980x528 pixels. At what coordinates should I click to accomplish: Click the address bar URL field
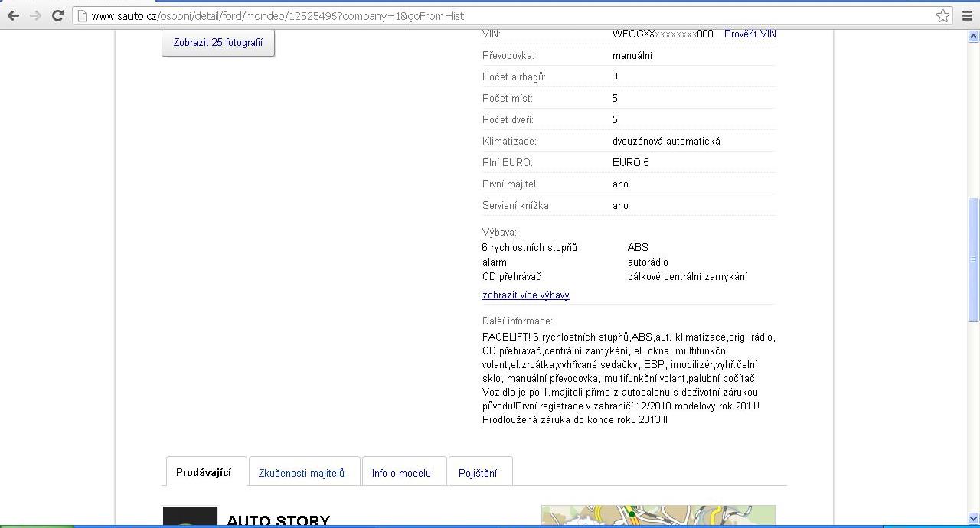click(x=505, y=16)
